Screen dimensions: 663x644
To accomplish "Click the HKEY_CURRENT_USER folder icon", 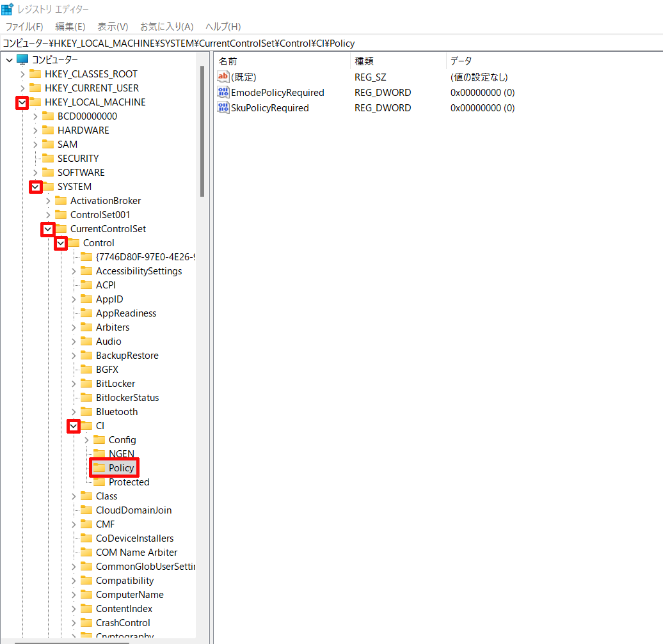I will (35, 88).
